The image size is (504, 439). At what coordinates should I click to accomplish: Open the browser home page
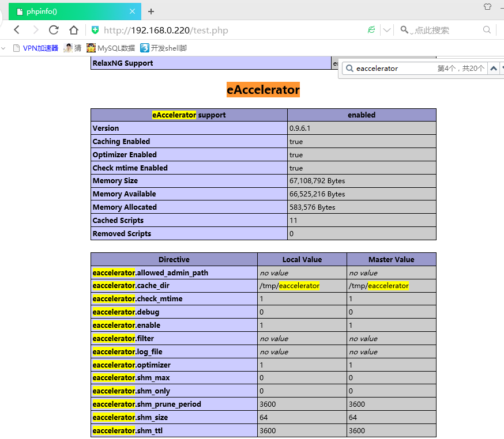[74, 30]
